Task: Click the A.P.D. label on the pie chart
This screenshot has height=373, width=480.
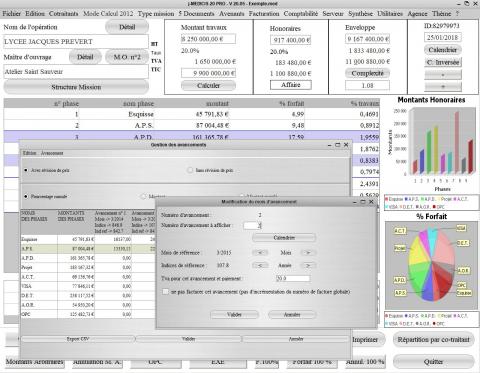Action: (400, 280)
